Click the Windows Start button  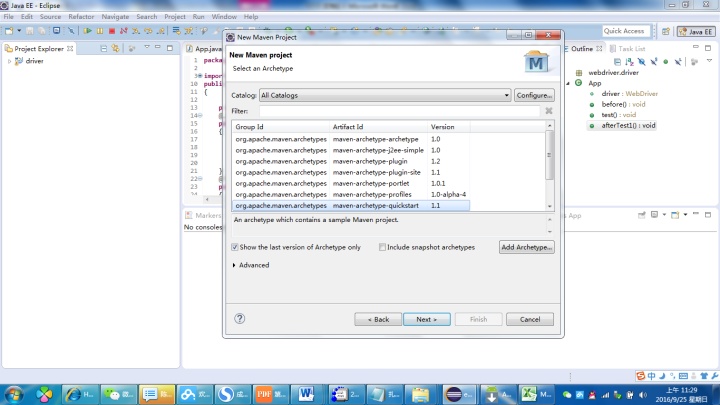[x=14, y=394]
